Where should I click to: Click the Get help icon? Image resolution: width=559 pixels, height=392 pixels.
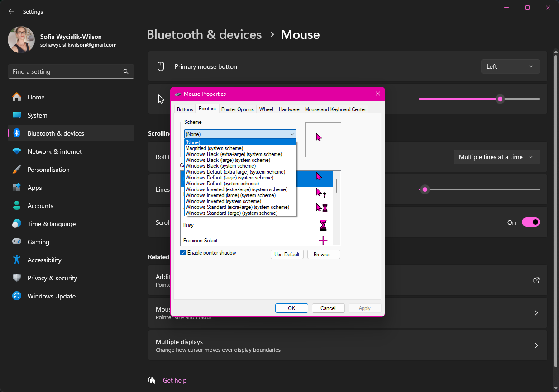pyautogui.click(x=152, y=380)
